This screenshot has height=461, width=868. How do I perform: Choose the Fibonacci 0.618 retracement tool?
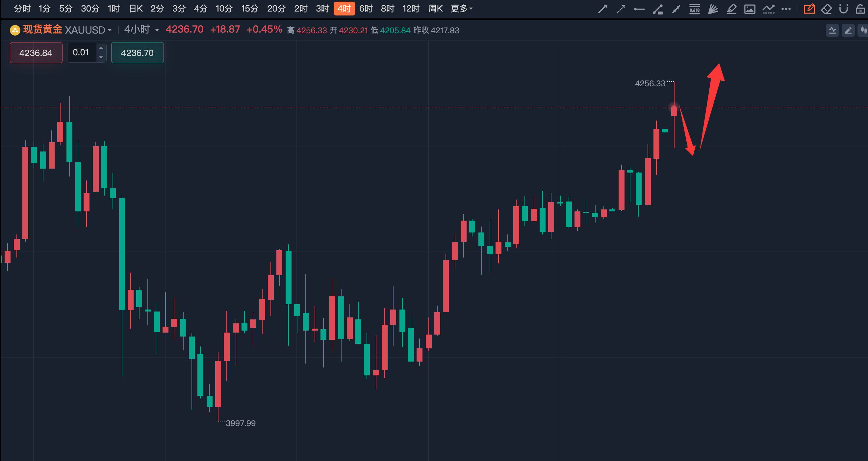pos(695,9)
